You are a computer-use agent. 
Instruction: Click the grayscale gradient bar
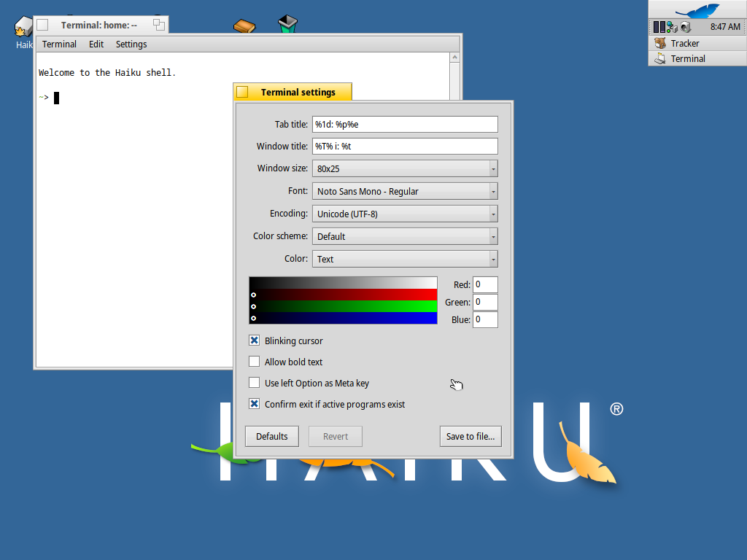pyautogui.click(x=343, y=283)
